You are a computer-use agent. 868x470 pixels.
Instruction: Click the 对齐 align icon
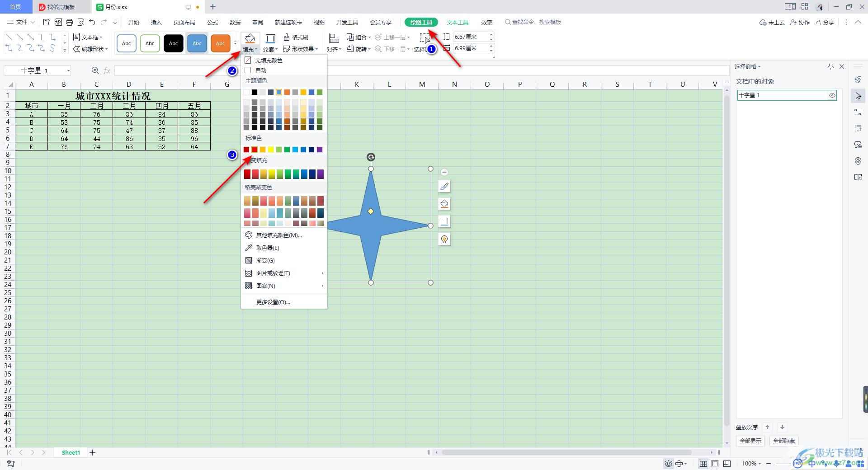334,38
